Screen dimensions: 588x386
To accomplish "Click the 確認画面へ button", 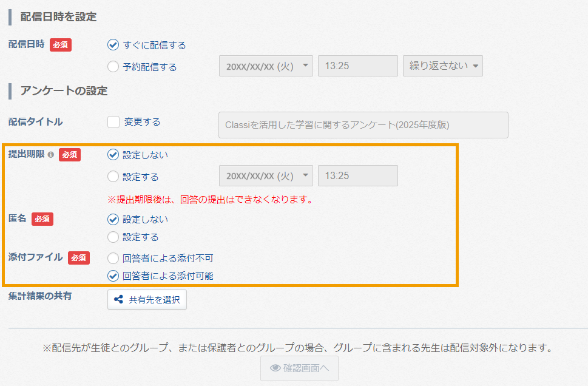I will 299,368.
